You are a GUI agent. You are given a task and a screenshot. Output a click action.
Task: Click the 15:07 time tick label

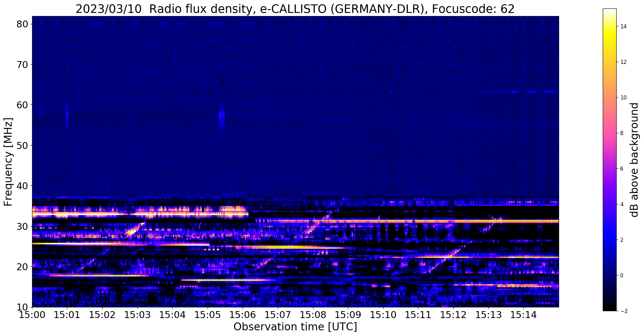(278, 315)
